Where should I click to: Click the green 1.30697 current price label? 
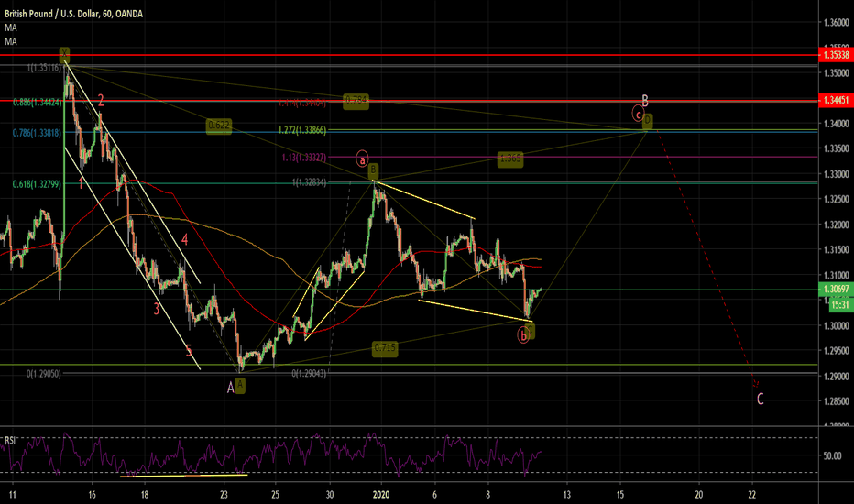[836, 290]
